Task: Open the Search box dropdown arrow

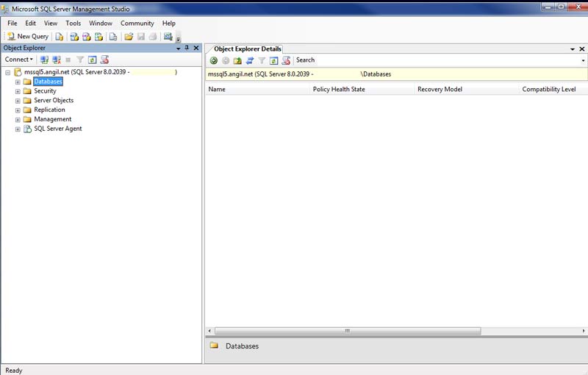Action: point(583,60)
